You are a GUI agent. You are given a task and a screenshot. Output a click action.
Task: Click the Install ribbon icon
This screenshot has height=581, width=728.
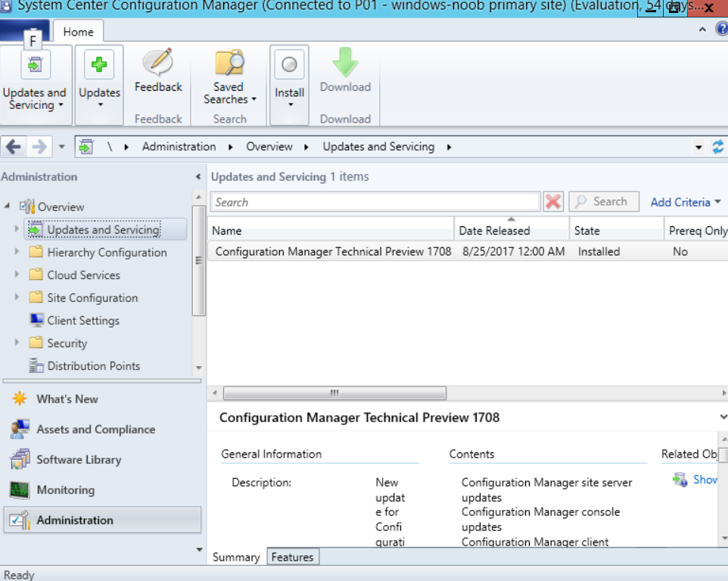(289, 64)
